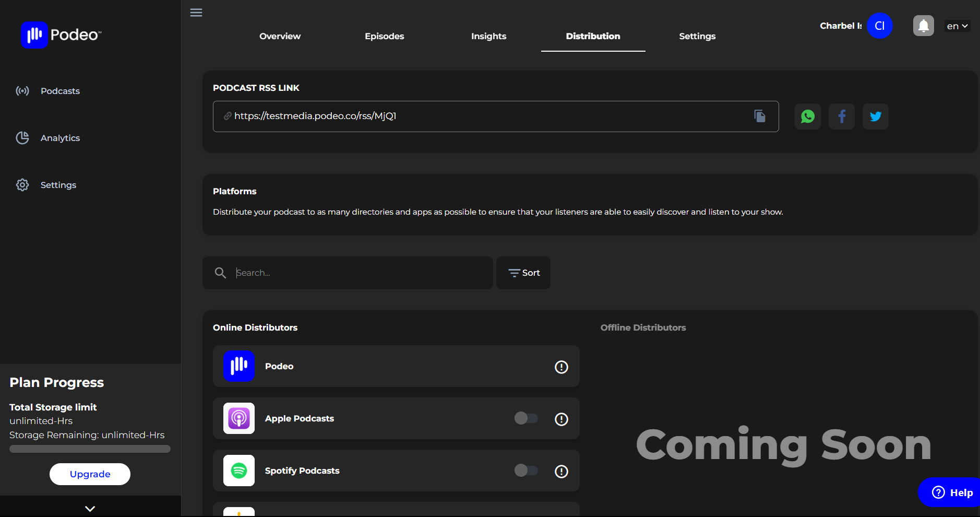Click the Podeo logo in sidebar
Viewport: 980px width, 517px height.
(61, 35)
